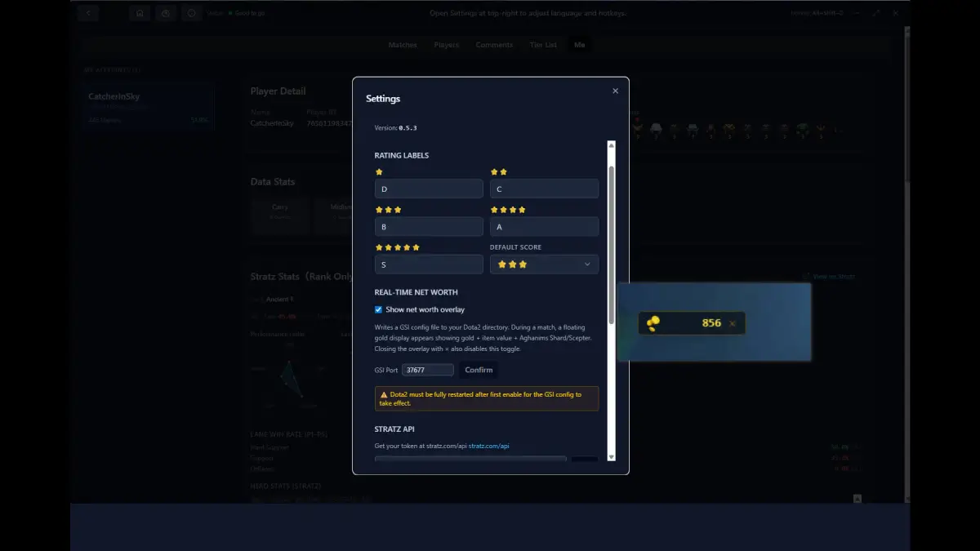Click the Settings dialog scrollbar thumb
The height and width of the screenshot is (551, 980).
point(612,245)
